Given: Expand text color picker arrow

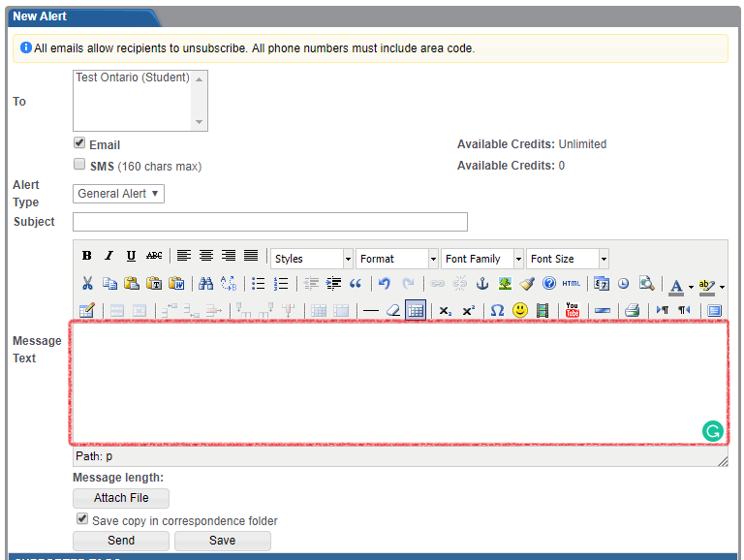Looking at the screenshot, I should click(x=691, y=287).
